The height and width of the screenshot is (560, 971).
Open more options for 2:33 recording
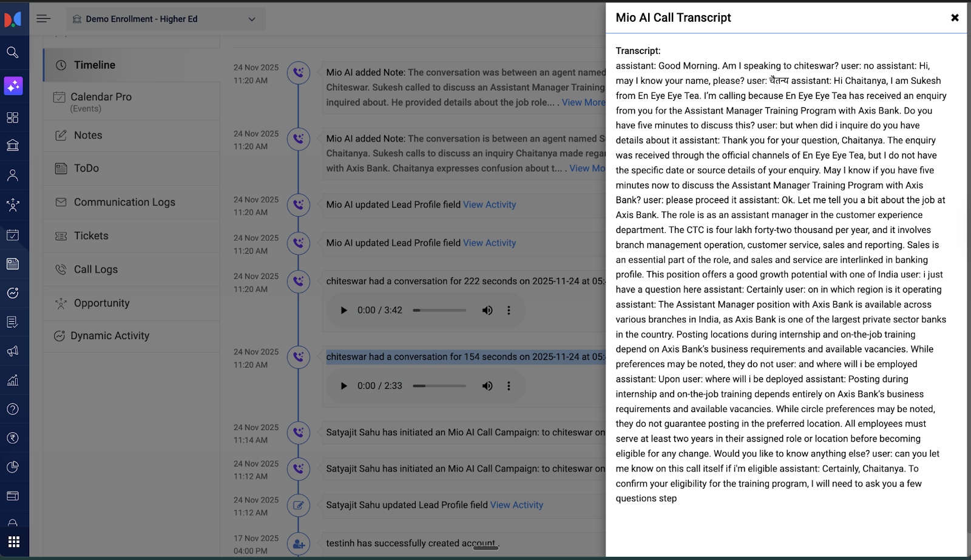click(x=509, y=386)
